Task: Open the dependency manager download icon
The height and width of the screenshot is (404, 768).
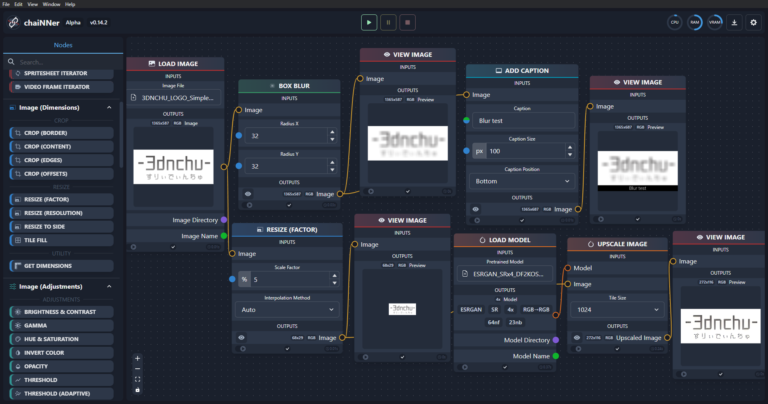Action: coord(734,23)
